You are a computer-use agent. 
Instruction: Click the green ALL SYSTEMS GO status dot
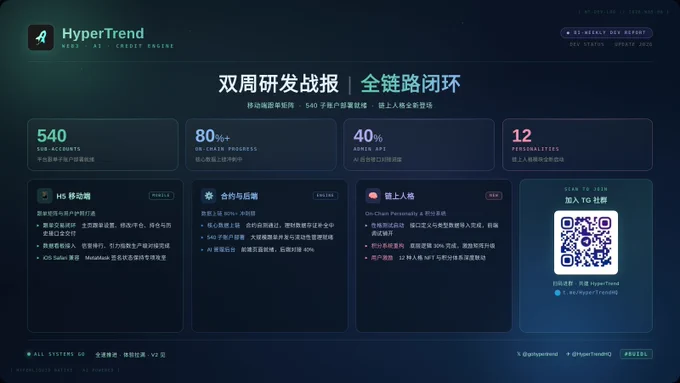[29, 354]
